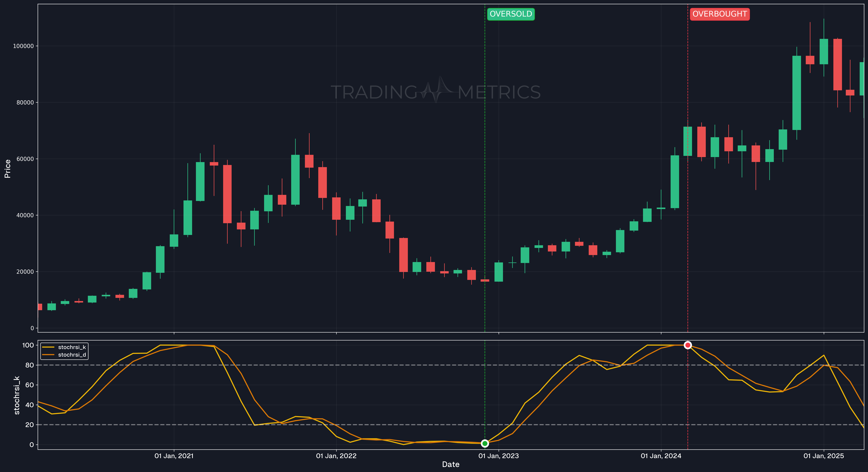Click the 60 level on stochrsi axis

tap(30, 385)
